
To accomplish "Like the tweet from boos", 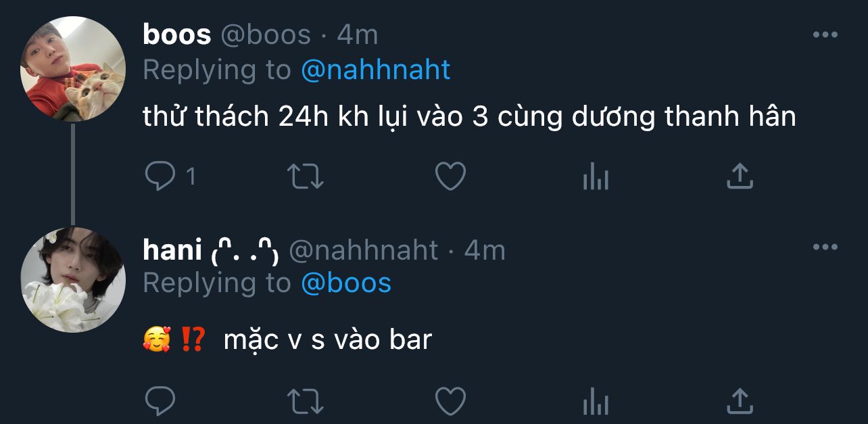I will [x=450, y=176].
